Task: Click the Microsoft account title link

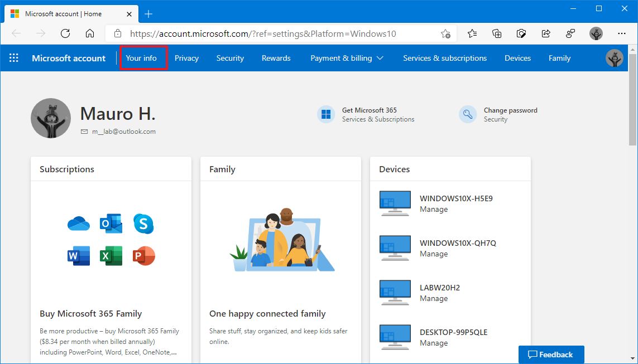Action: (x=69, y=58)
